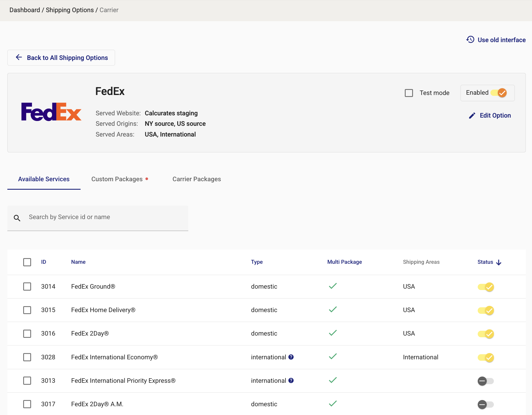Image resolution: width=532 pixels, height=415 pixels.
Task: Click Use old interface link
Action: [x=496, y=40]
